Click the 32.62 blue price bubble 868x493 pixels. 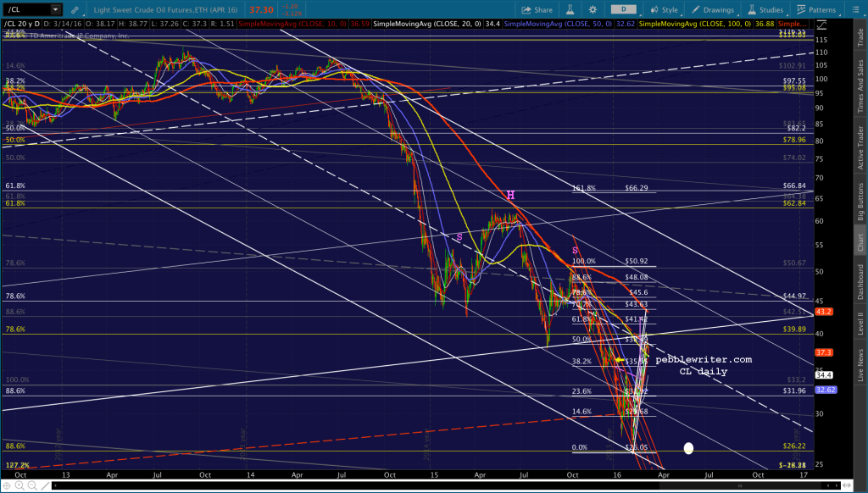(x=826, y=391)
